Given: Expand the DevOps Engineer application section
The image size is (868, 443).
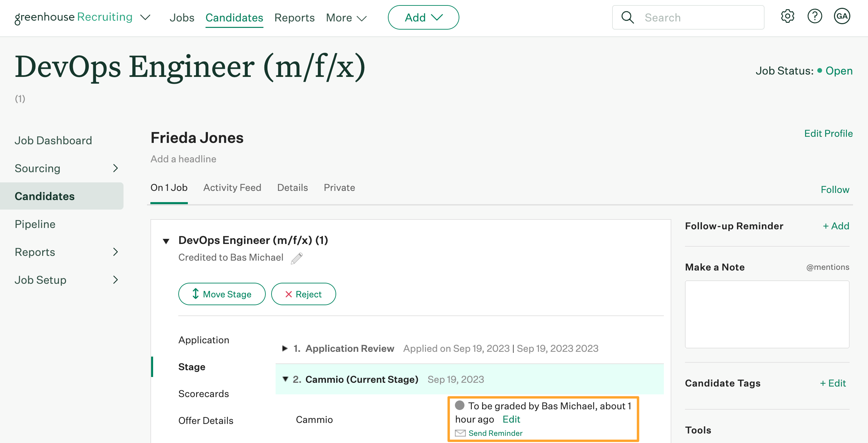Looking at the screenshot, I should (x=164, y=240).
